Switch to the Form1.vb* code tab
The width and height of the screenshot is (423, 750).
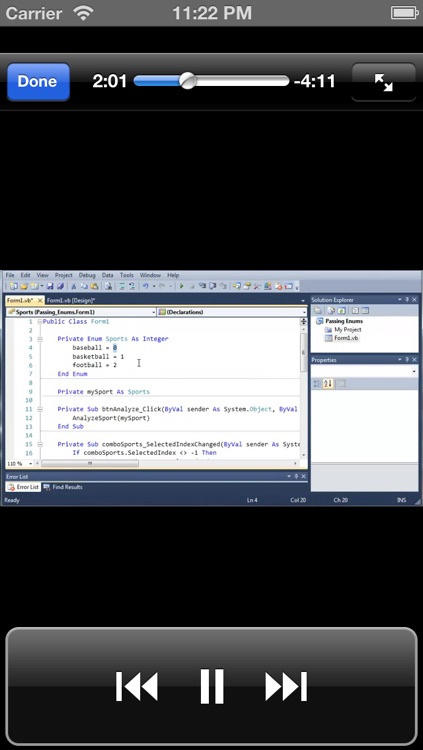[x=20, y=300]
